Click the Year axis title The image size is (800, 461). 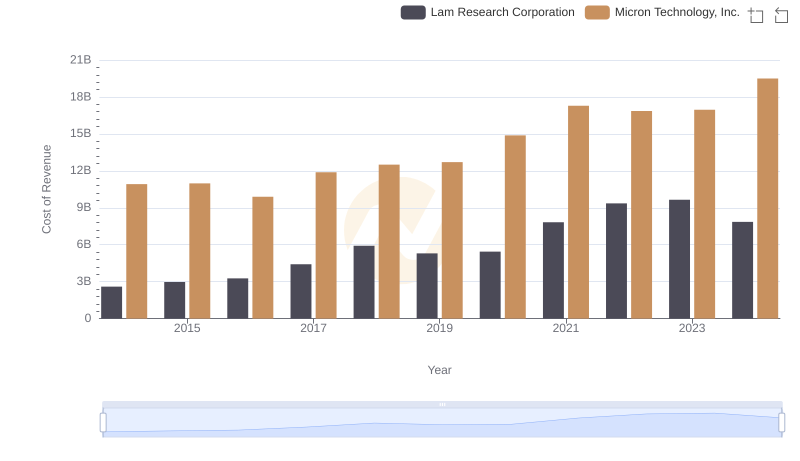point(439,370)
